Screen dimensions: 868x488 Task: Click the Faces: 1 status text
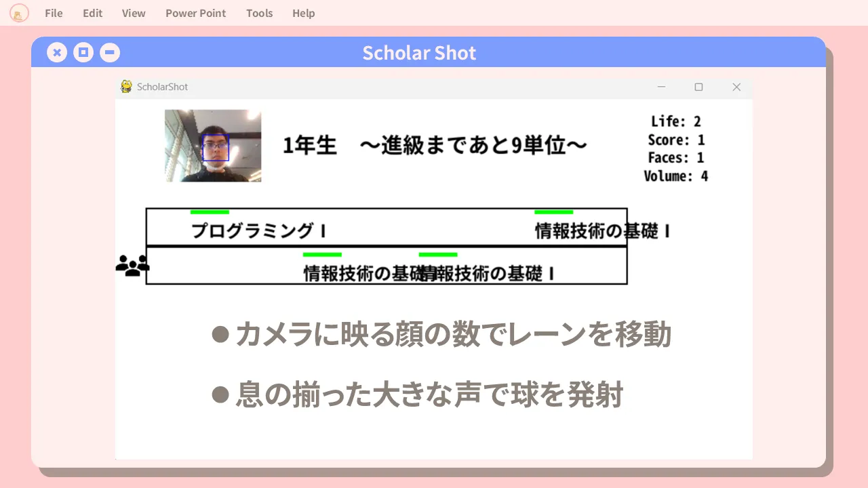tap(676, 158)
